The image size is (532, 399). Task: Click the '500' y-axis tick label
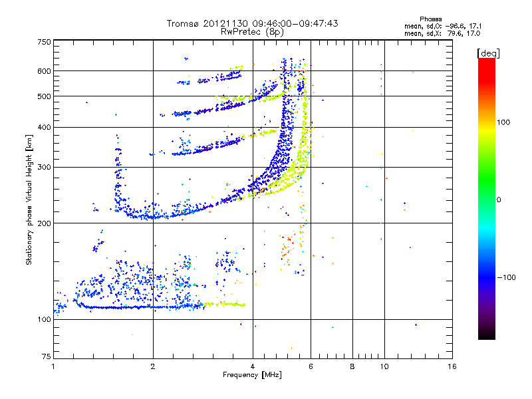(44, 96)
